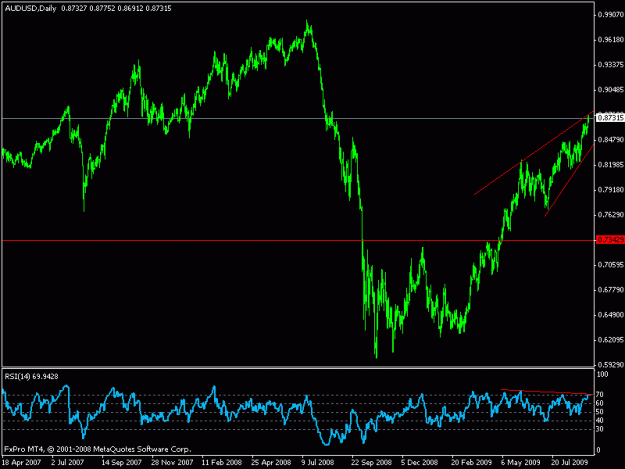Click the 6 May 2009 date label
Screen dimensions: 625x469
click(x=521, y=463)
